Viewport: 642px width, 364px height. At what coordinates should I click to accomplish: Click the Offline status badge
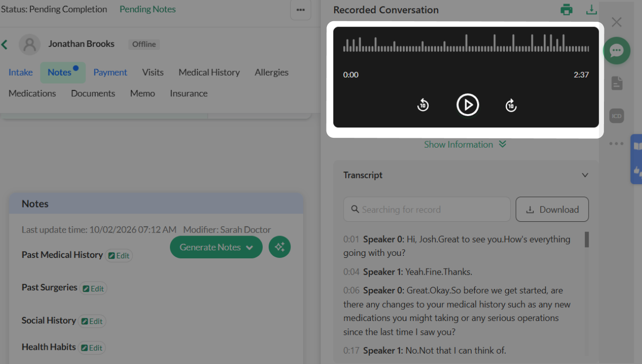tap(144, 44)
